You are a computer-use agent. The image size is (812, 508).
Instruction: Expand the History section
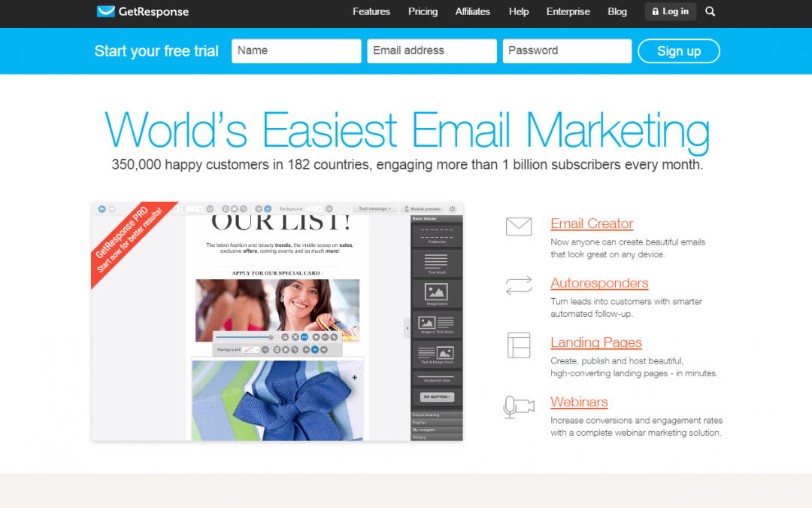point(437,437)
